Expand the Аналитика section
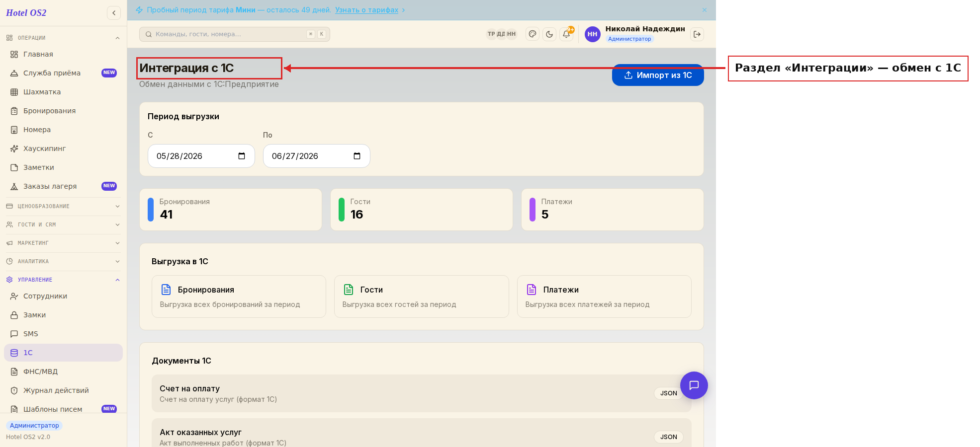Image resolution: width=980 pixels, height=447 pixels. click(63, 261)
